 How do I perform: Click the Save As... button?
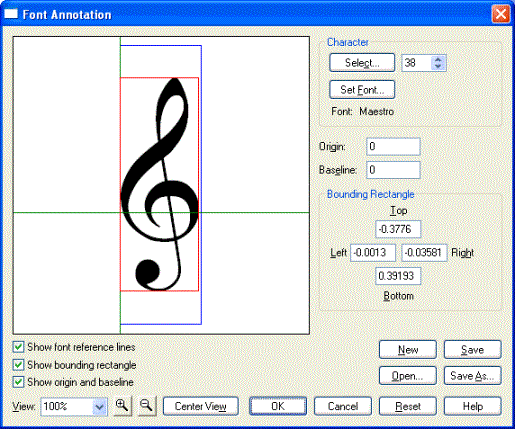(472, 376)
